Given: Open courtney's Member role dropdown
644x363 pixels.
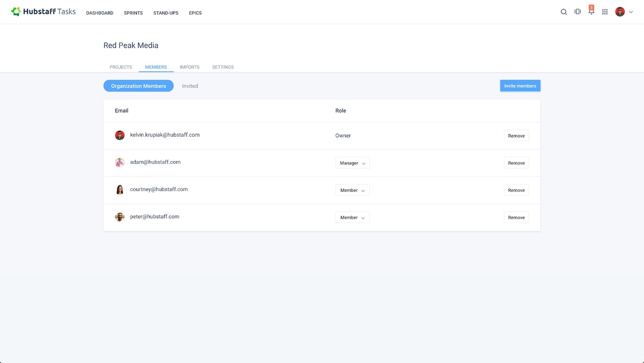Looking at the screenshot, I should (352, 190).
